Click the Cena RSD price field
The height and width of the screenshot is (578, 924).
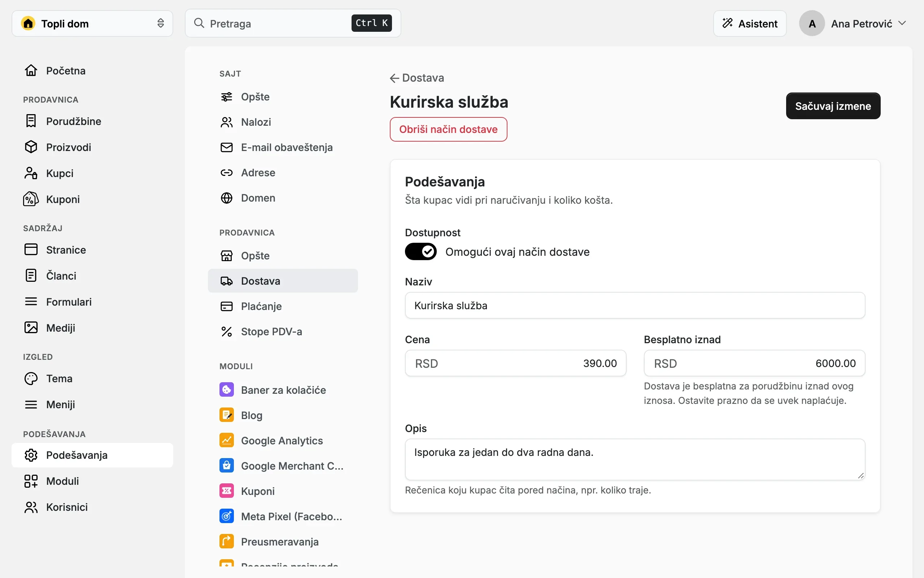[515, 363]
